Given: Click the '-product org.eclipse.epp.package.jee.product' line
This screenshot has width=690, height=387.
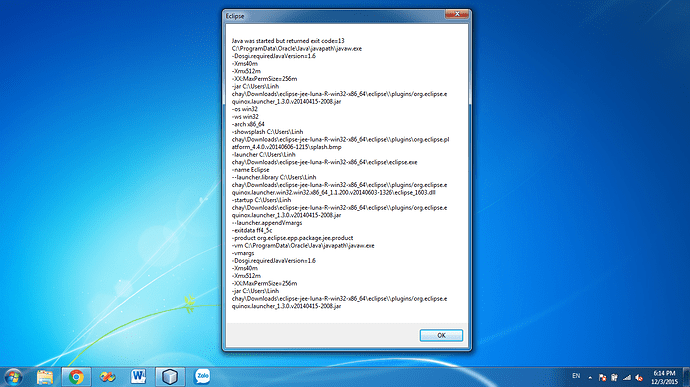Looking at the screenshot, I should [292, 238].
